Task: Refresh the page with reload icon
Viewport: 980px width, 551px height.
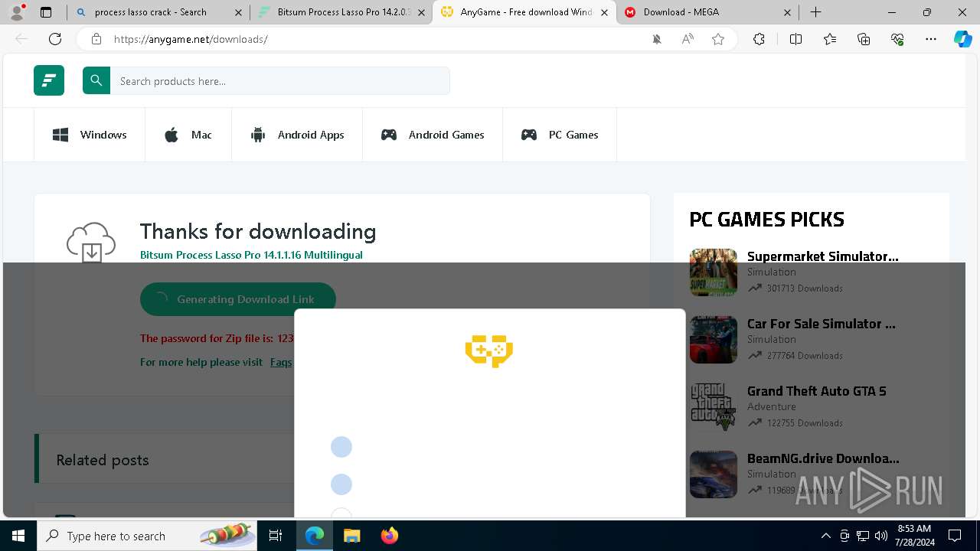Action: (x=55, y=39)
